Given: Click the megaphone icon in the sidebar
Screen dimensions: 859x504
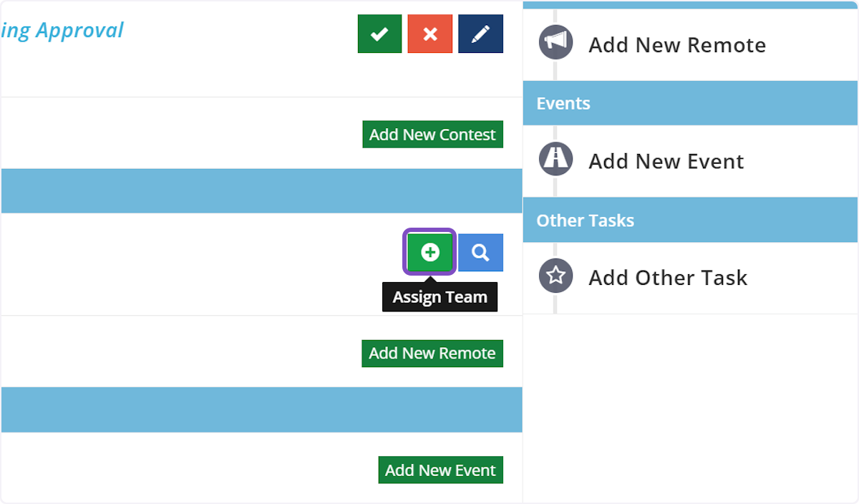Looking at the screenshot, I should coord(556,43).
